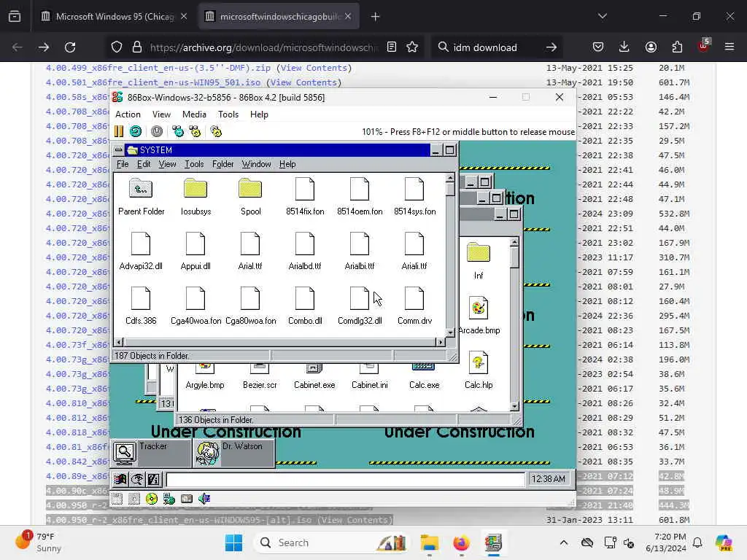
Task: Click the weather widget showing 79°F Sunny
Action: (x=38, y=542)
